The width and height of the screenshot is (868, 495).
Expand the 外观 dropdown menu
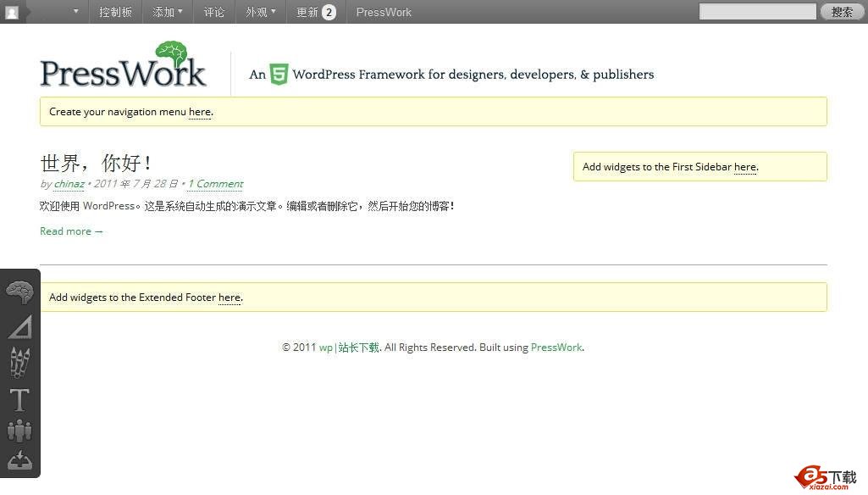click(261, 12)
